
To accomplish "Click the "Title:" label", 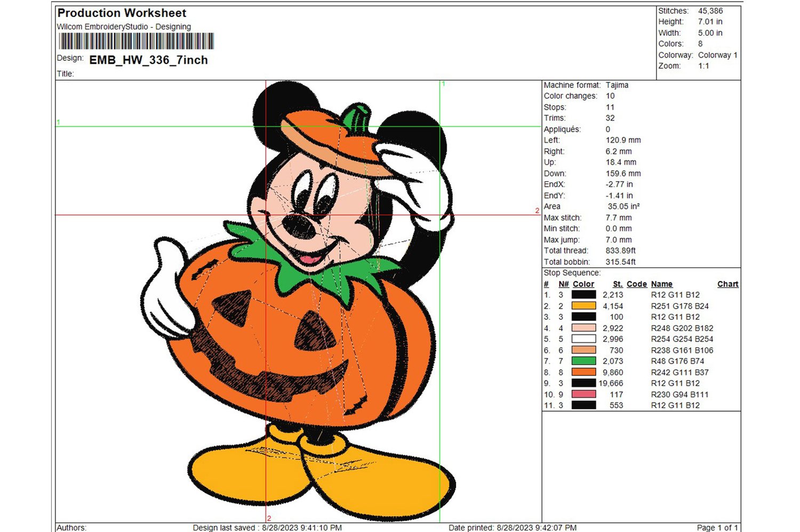I will [66, 74].
